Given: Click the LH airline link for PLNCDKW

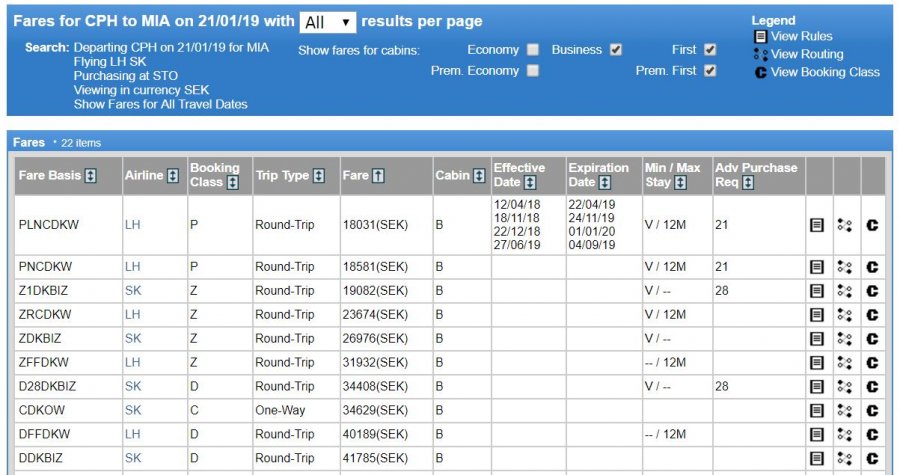Looking at the screenshot, I should [133, 225].
